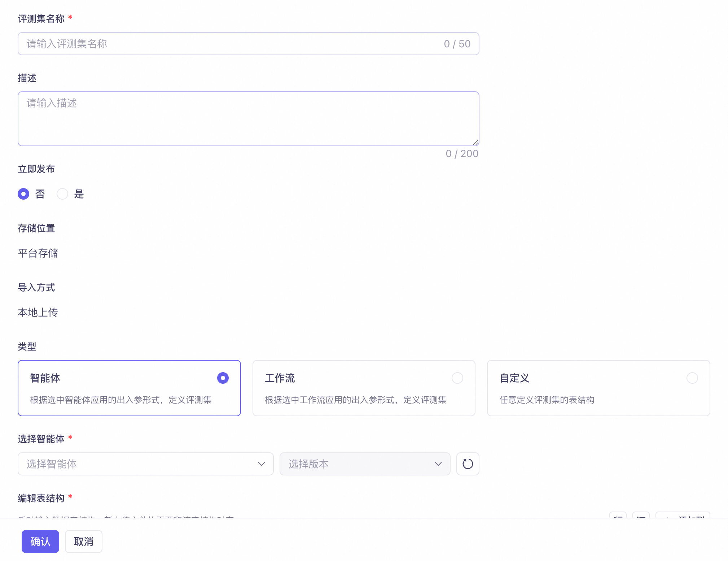Select 是 for 立即发布
Viewport: 728px width, 561px height.
[x=62, y=194]
